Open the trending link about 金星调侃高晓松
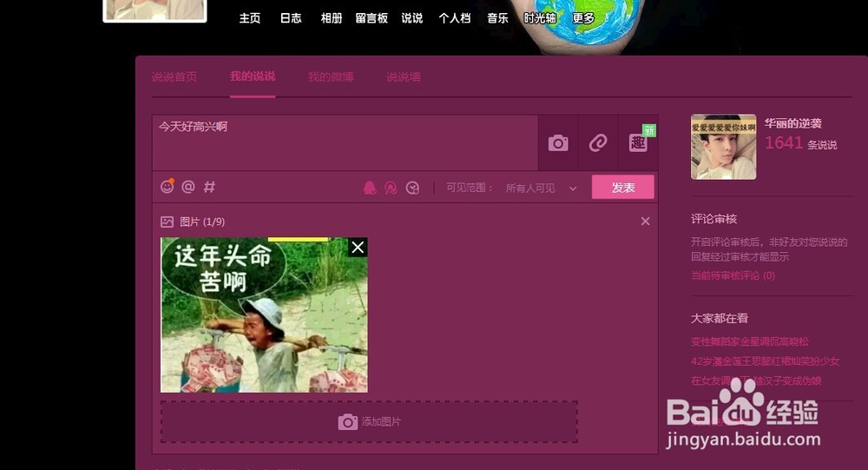868x470 pixels. click(750, 341)
